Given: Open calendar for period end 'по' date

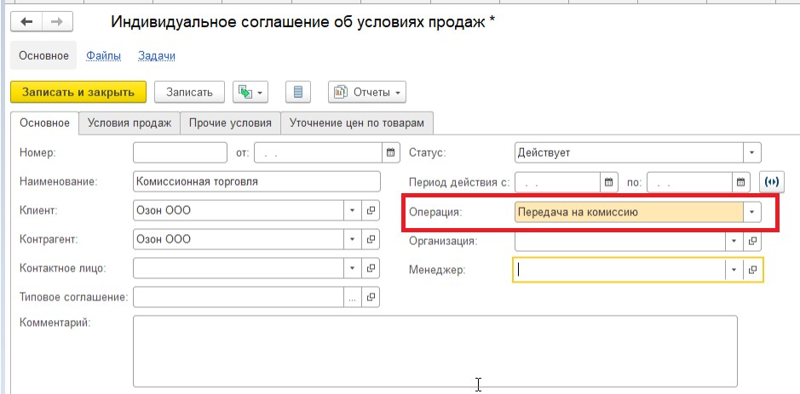Looking at the screenshot, I should point(741,182).
